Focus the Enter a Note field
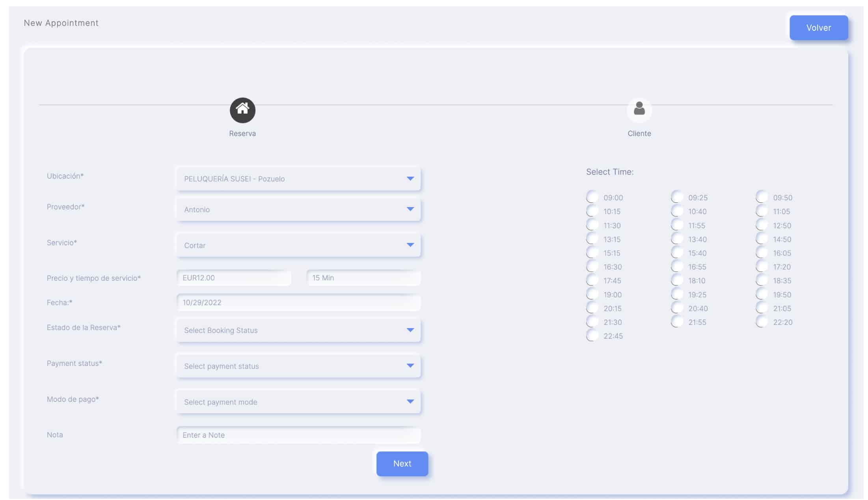This screenshot has width=868, height=500. [x=298, y=435]
